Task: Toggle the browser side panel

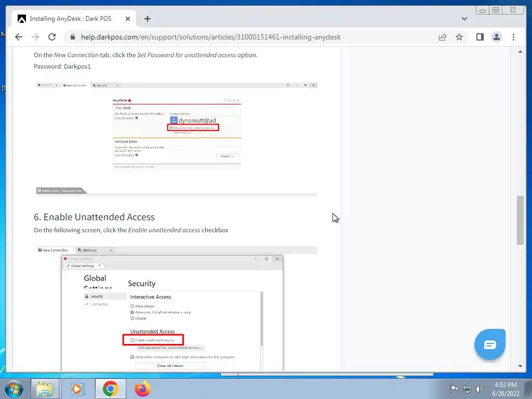Action: (480, 37)
